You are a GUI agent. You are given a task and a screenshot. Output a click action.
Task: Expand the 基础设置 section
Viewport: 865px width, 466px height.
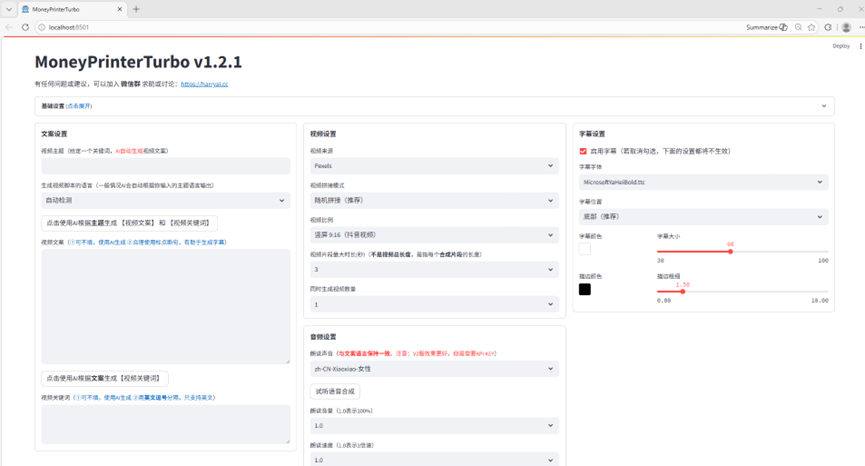coord(435,106)
